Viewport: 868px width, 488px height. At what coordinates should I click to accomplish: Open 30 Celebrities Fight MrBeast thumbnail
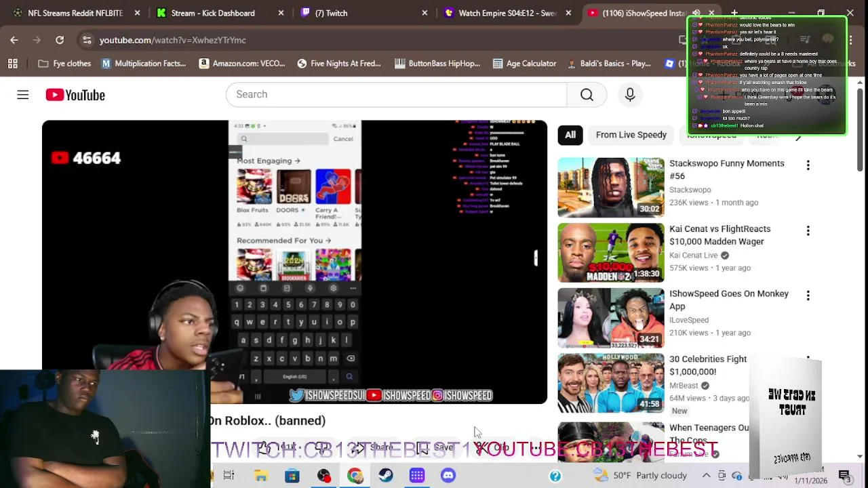611,383
